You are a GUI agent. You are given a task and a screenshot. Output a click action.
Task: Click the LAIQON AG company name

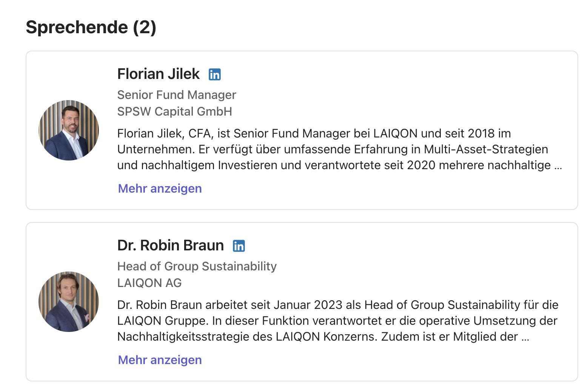coord(149,283)
